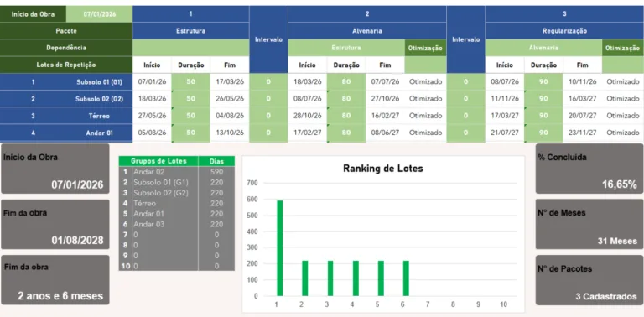The width and height of the screenshot is (644, 317).
Task: Select the 17/03/27 Regularização start date
Action: (x=505, y=116)
